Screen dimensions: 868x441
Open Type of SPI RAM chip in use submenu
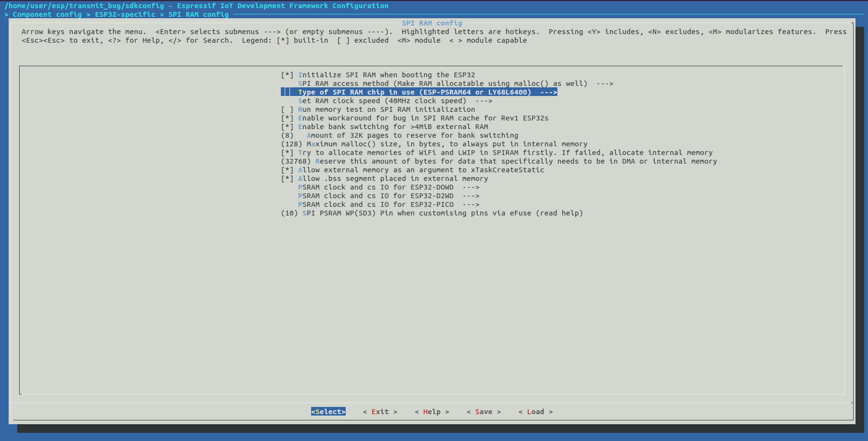click(419, 92)
